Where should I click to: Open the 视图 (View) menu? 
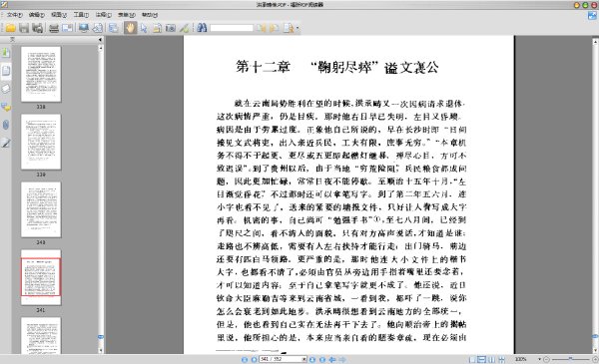click(x=59, y=15)
